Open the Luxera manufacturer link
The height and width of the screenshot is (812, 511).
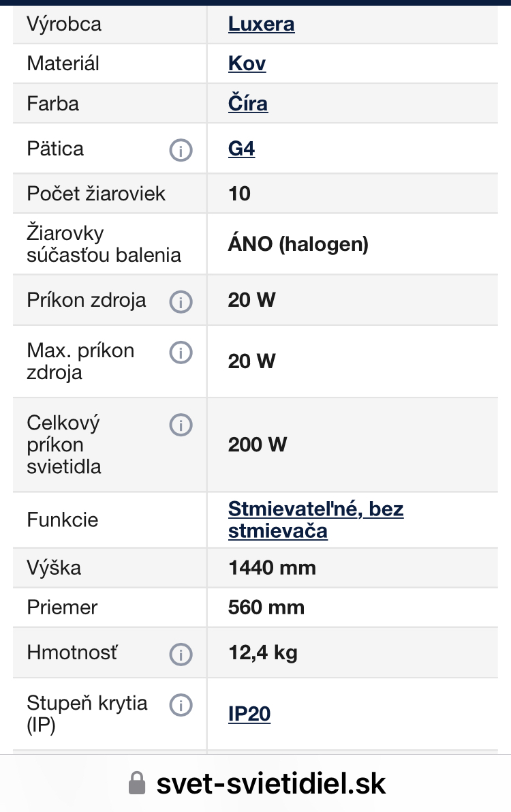261,25
